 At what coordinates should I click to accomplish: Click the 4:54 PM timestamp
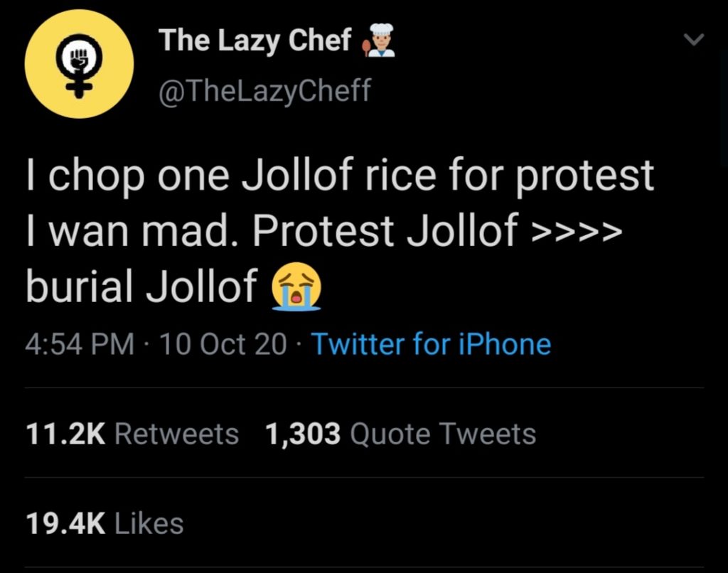pos(80,344)
